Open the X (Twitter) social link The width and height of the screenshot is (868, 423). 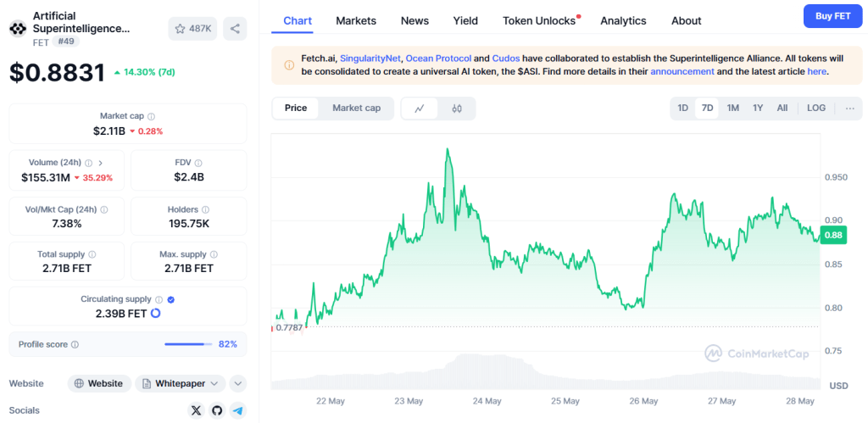197,410
